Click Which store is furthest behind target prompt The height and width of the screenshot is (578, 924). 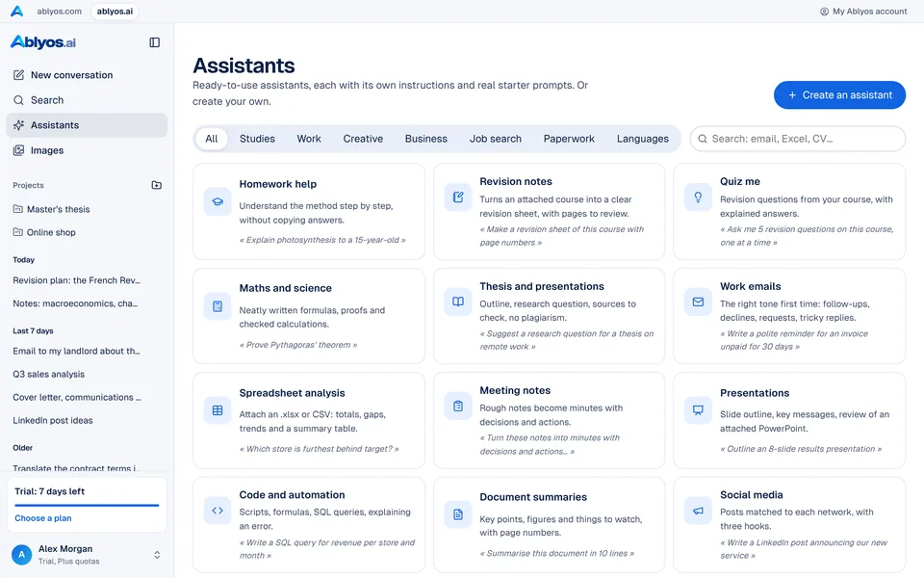coord(319,449)
